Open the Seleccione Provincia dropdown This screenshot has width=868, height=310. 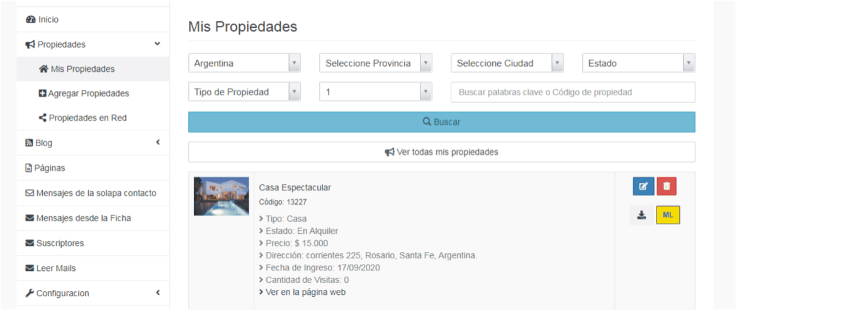pyautogui.click(x=375, y=63)
